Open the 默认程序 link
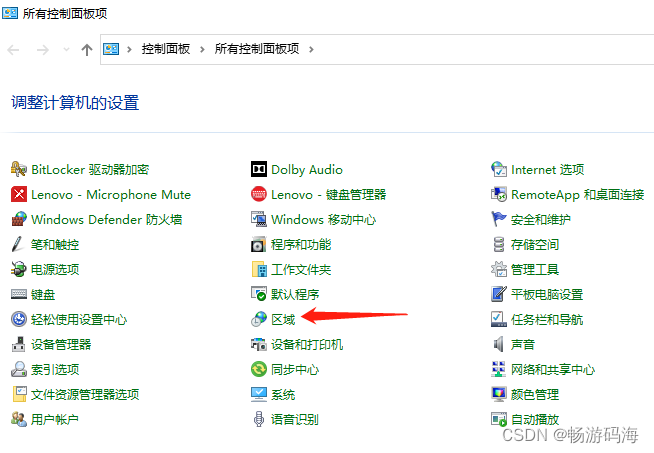 pos(295,294)
